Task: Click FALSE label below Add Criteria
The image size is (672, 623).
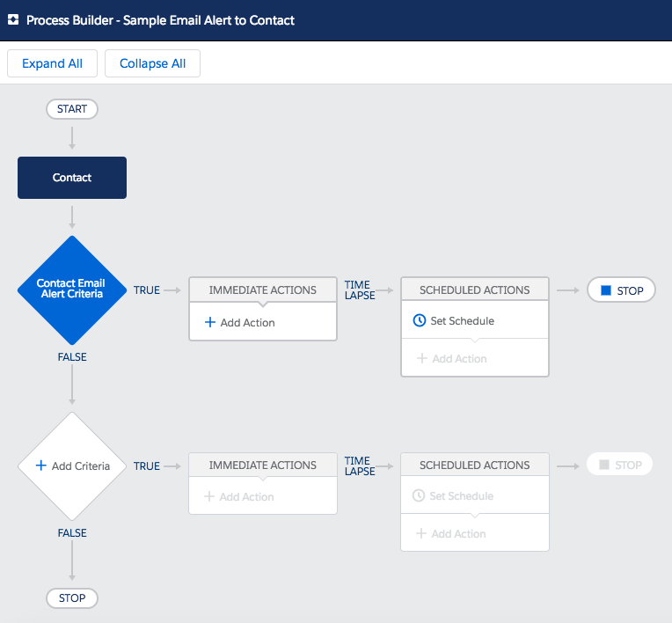Action: (72, 533)
